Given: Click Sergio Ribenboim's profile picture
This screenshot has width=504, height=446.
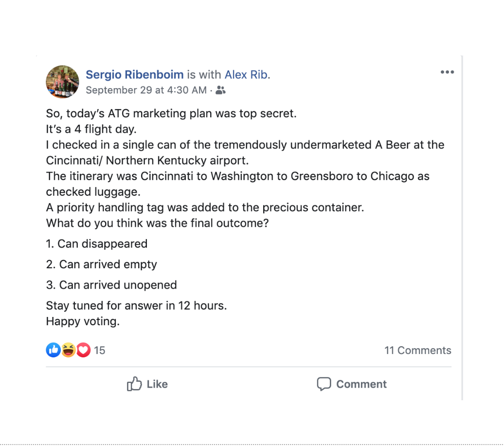Looking at the screenshot, I should tap(62, 82).
